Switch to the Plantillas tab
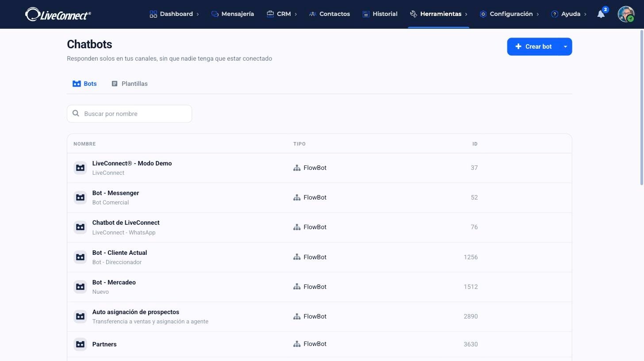 (130, 84)
